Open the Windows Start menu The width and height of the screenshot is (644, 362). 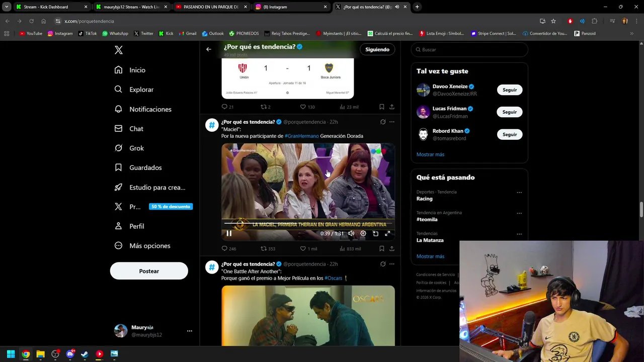click(11, 354)
